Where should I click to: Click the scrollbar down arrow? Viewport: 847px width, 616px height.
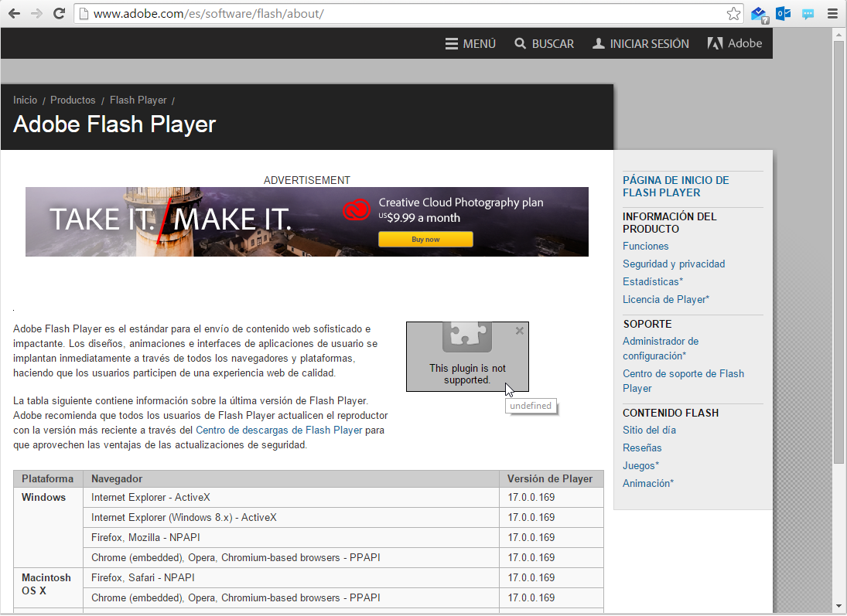point(838,607)
